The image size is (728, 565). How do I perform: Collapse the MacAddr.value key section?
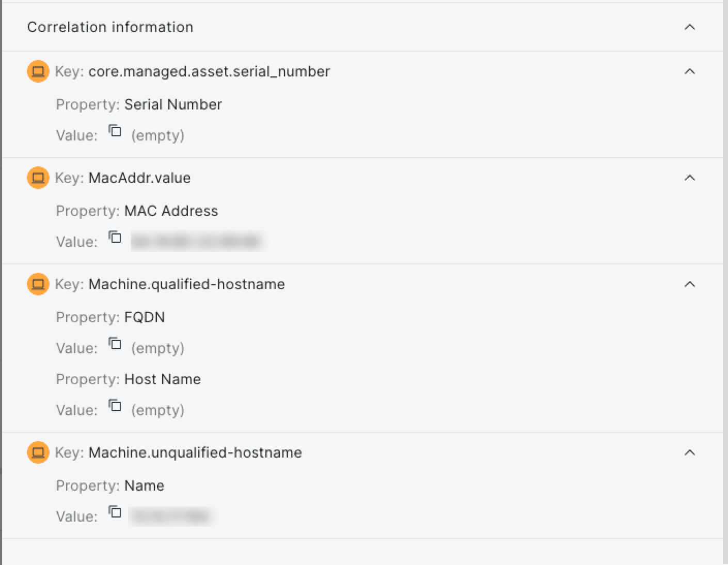[x=689, y=178]
